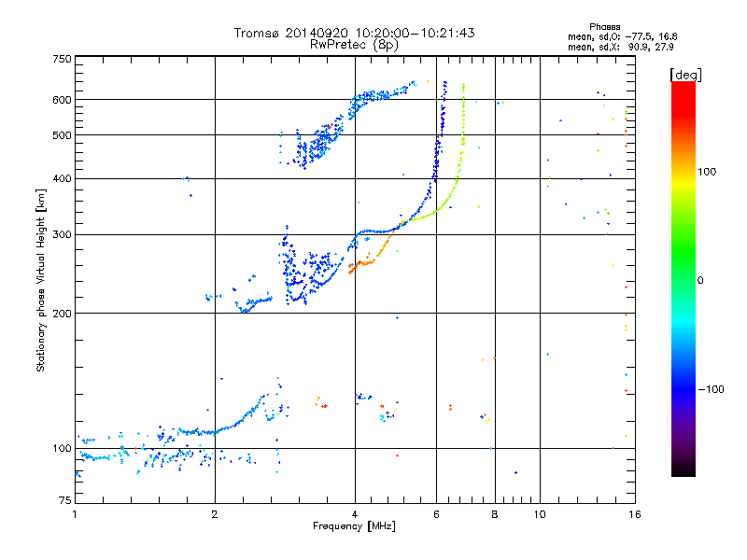Click colorbar tick label '100'
This screenshot has height=560, width=747.
click(707, 172)
